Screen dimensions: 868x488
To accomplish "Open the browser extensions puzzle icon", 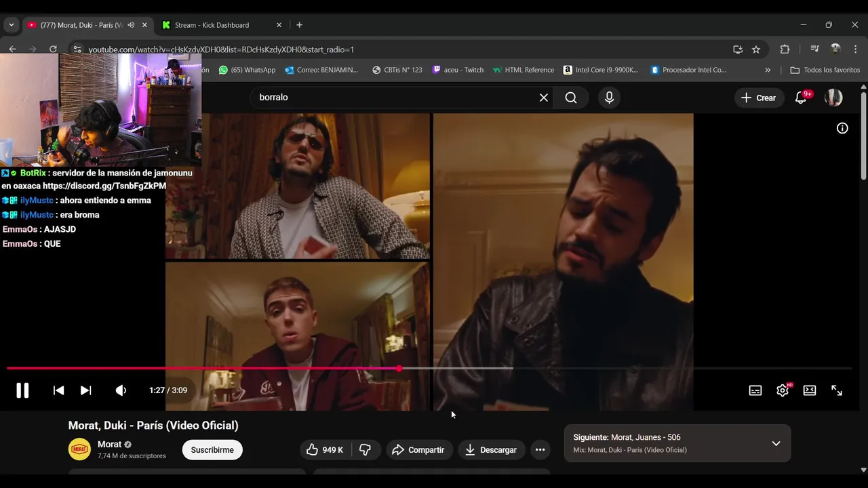I will (x=785, y=49).
